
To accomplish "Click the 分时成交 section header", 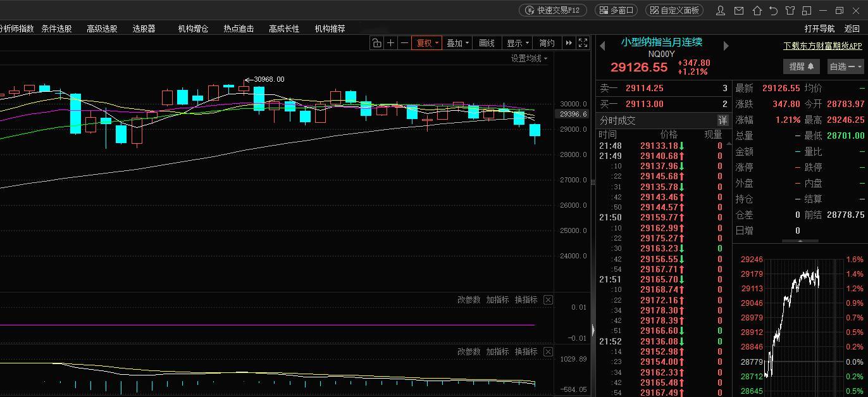I will point(618,120).
